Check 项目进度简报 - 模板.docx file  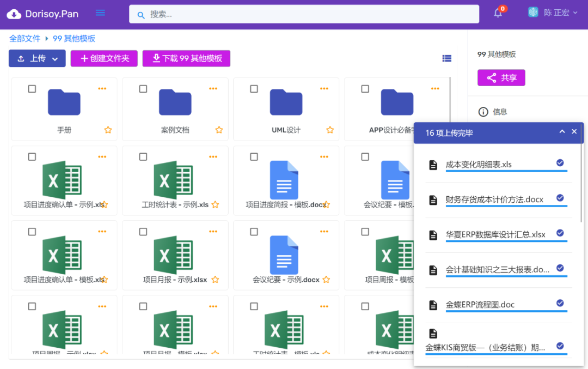coord(254,157)
